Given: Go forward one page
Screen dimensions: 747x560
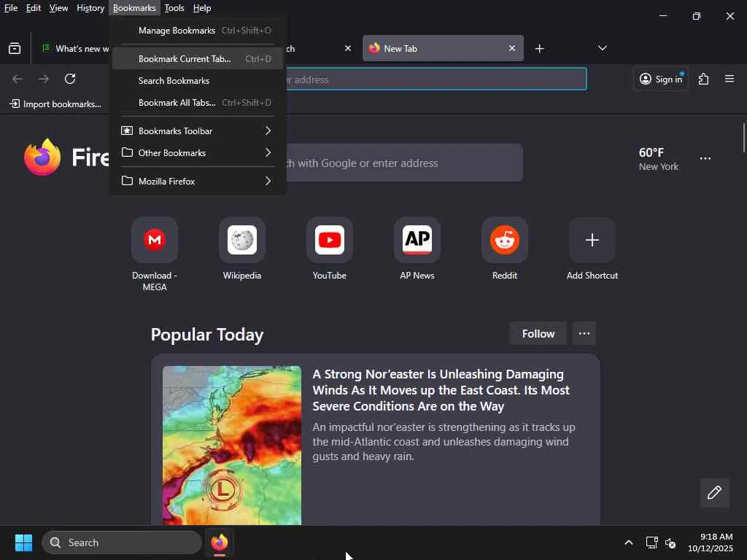Looking at the screenshot, I should (x=43, y=79).
